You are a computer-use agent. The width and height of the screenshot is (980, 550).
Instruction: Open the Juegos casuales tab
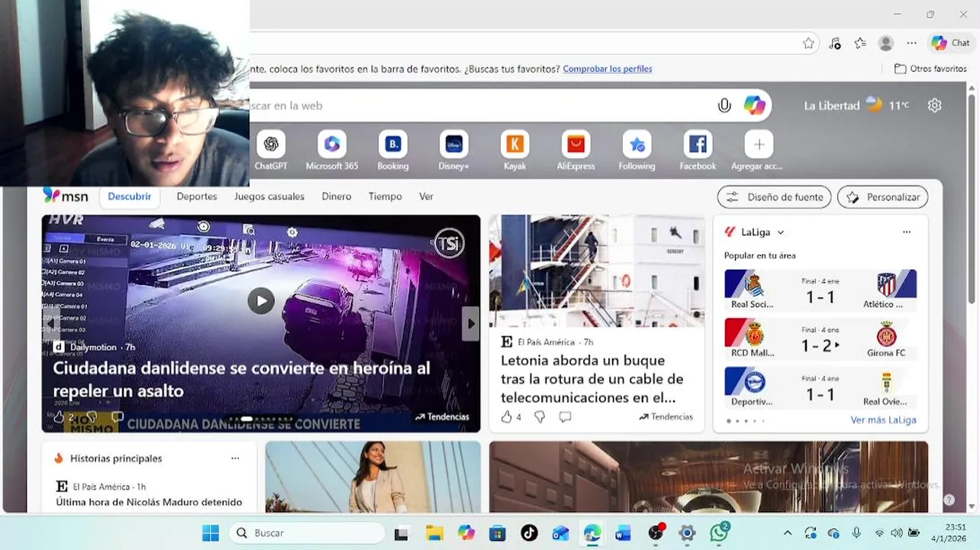point(269,196)
